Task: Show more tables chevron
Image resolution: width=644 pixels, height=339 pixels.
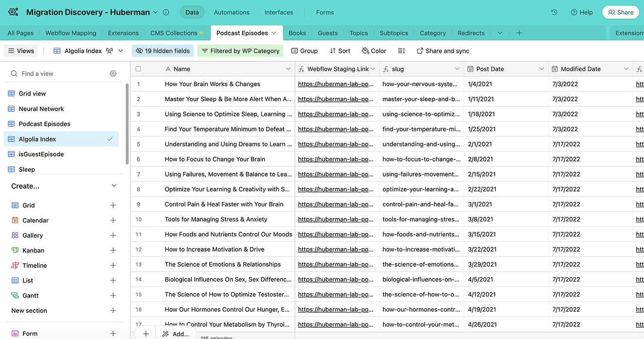Action: point(500,33)
